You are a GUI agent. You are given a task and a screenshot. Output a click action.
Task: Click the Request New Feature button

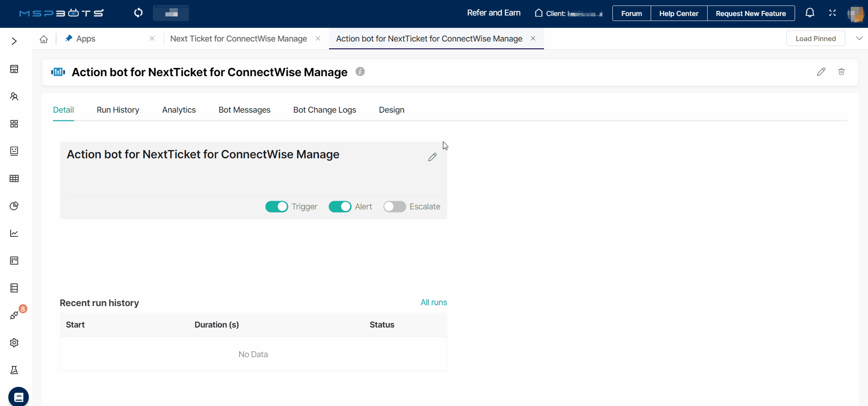(750, 14)
